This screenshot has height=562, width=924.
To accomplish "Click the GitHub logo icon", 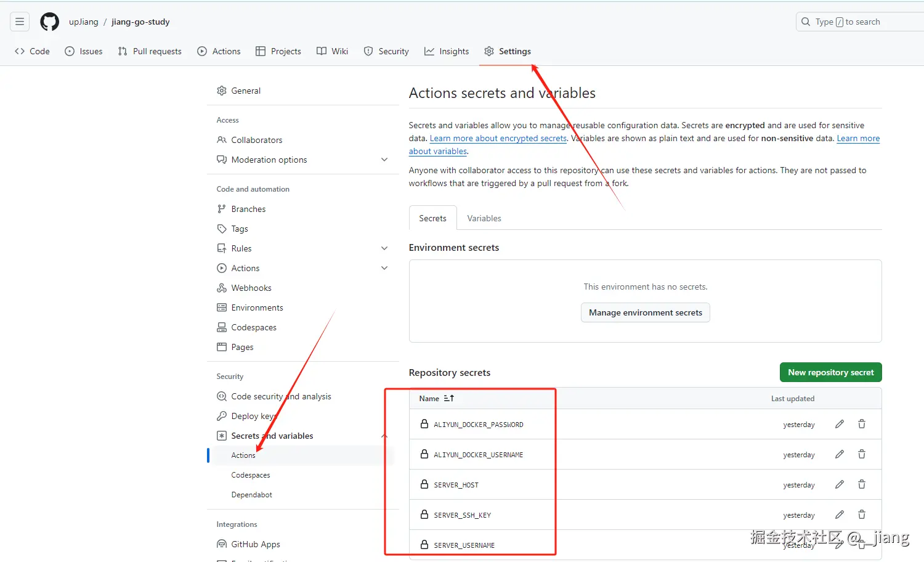I will [x=49, y=22].
